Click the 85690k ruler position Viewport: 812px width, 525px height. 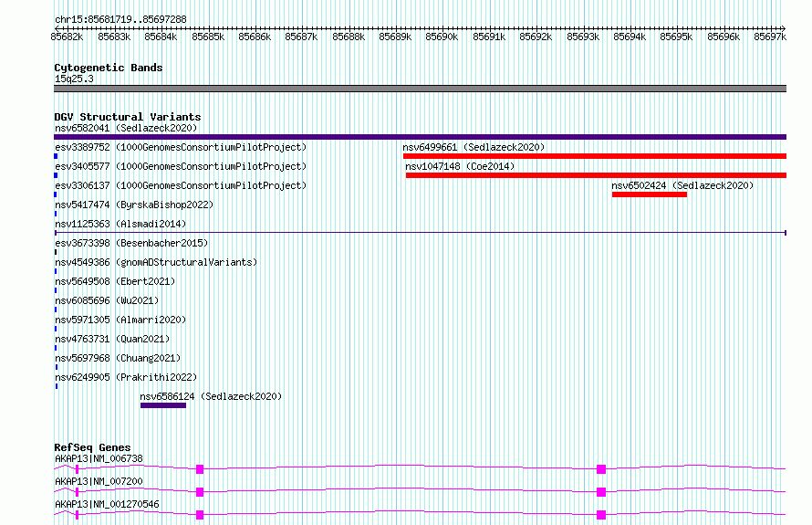tap(442, 37)
